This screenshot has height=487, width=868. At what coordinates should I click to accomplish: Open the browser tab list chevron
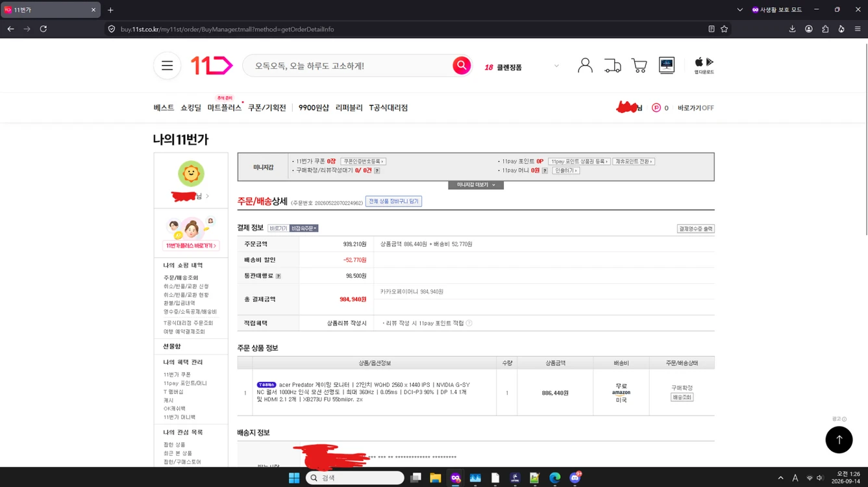739,10
